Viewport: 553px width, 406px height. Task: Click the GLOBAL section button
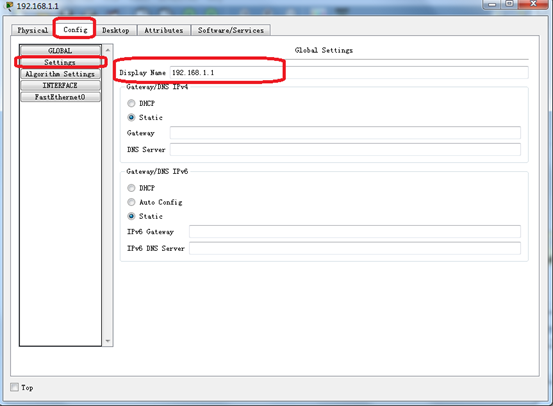(x=60, y=50)
